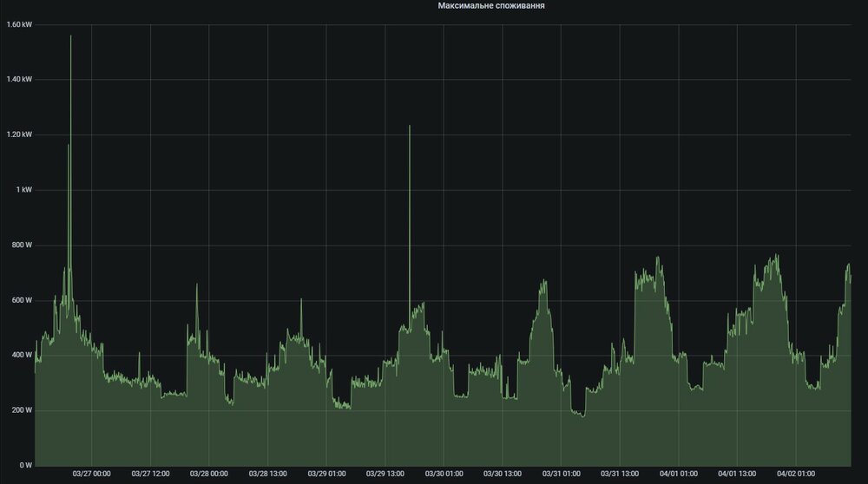Click the 1.40 kW y-axis label

[x=19, y=79]
